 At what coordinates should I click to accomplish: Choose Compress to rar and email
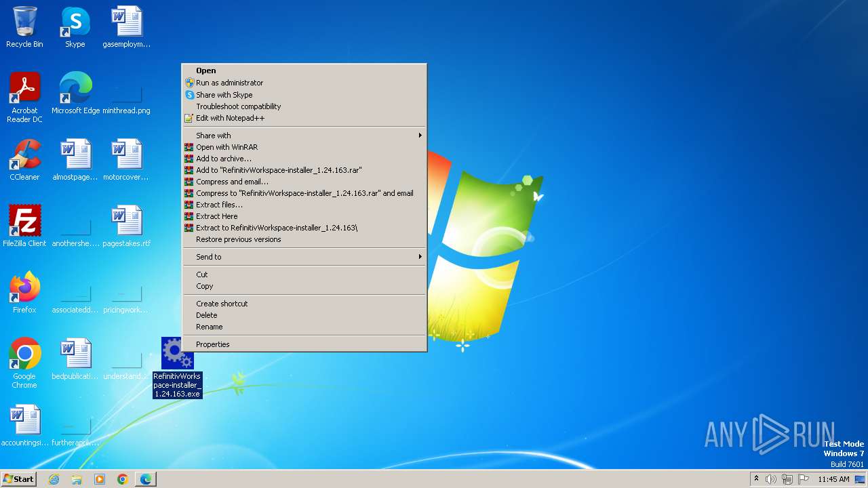tap(304, 193)
